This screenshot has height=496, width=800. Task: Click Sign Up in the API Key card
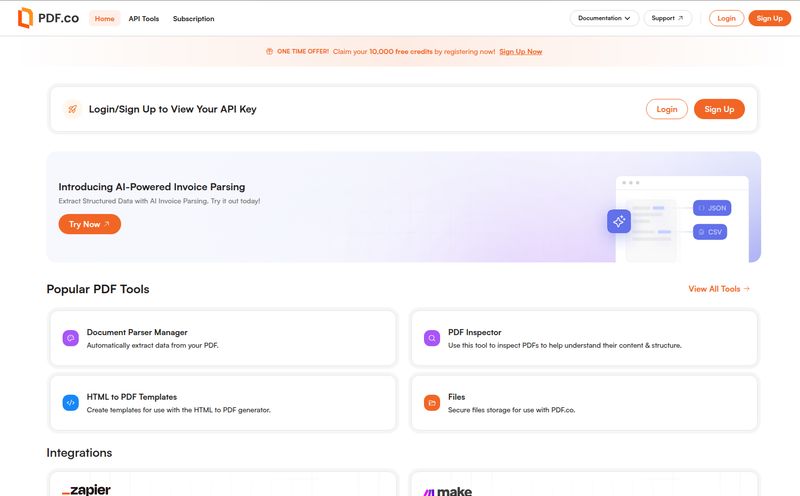coord(719,109)
